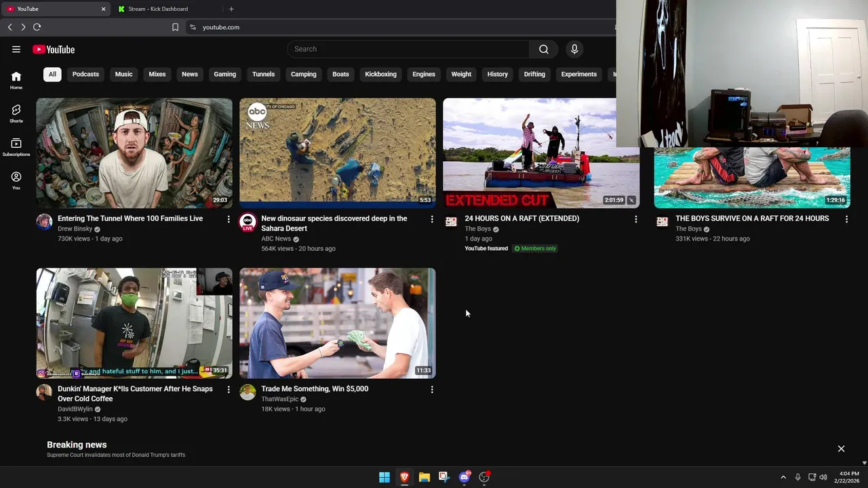Select the Weight filter chip
Image resolution: width=868 pixels, height=488 pixels.
tap(461, 74)
